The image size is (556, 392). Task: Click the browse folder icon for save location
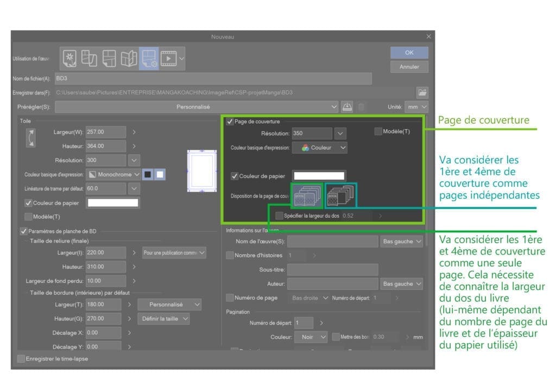(422, 92)
